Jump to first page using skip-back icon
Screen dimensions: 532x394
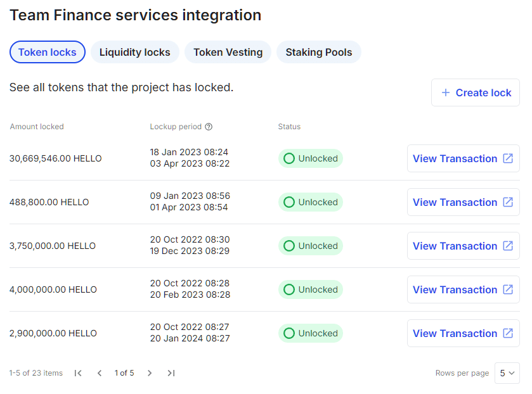(x=78, y=373)
